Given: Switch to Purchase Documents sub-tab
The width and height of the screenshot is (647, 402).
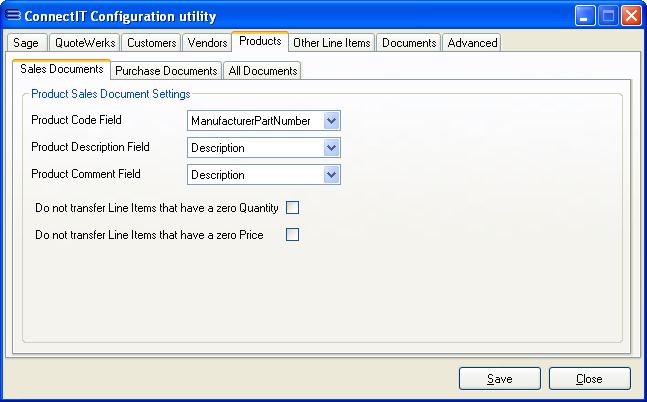Looking at the screenshot, I should pos(166,71).
